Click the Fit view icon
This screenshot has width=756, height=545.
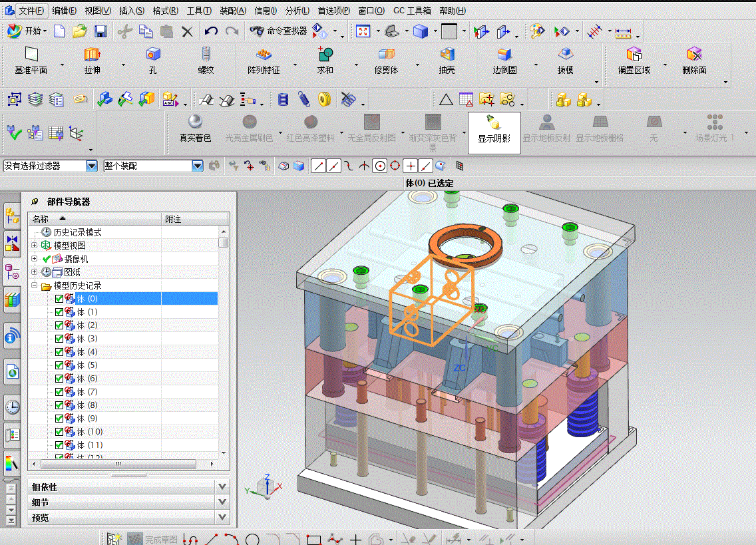(x=363, y=31)
